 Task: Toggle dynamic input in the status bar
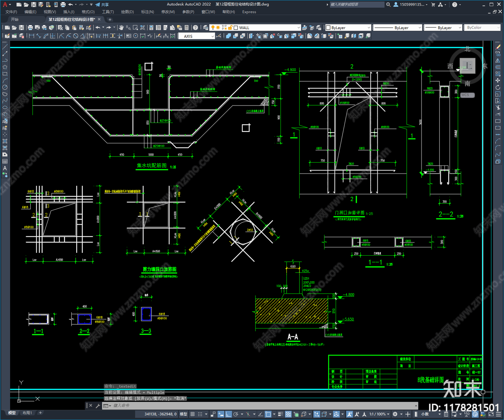point(221,414)
